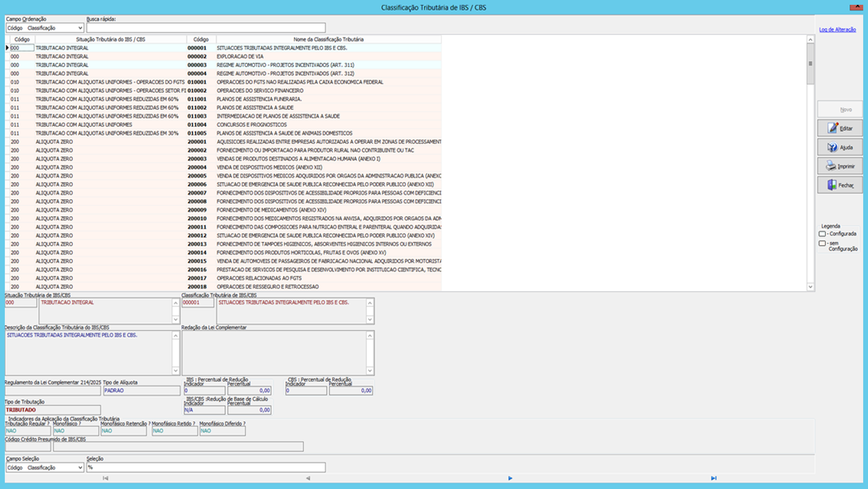The height and width of the screenshot is (489, 868).
Task: Jump to the last record arrow
Action: (713, 478)
